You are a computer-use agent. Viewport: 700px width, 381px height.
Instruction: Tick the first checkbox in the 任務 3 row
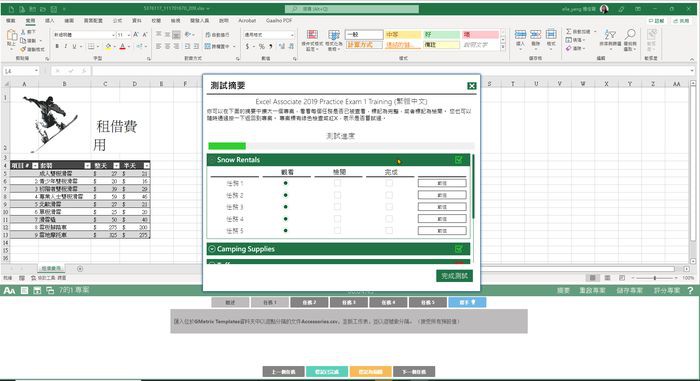pyautogui.click(x=338, y=207)
